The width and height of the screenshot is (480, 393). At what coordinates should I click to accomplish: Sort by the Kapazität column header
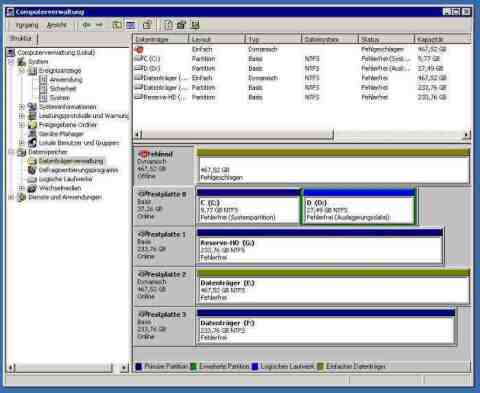pyautogui.click(x=443, y=39)
